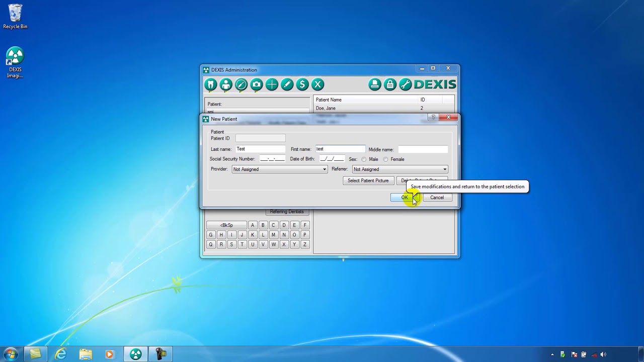Open the wrench settings icon

pos(406,84)
